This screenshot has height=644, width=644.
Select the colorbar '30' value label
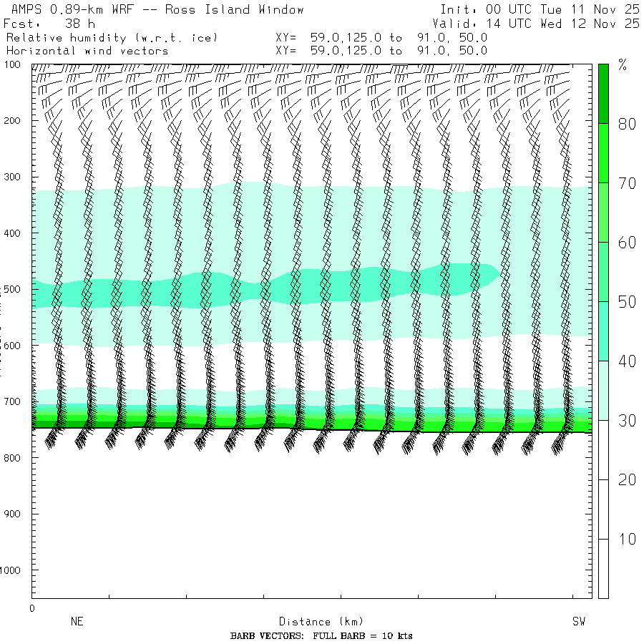(627, 421)
